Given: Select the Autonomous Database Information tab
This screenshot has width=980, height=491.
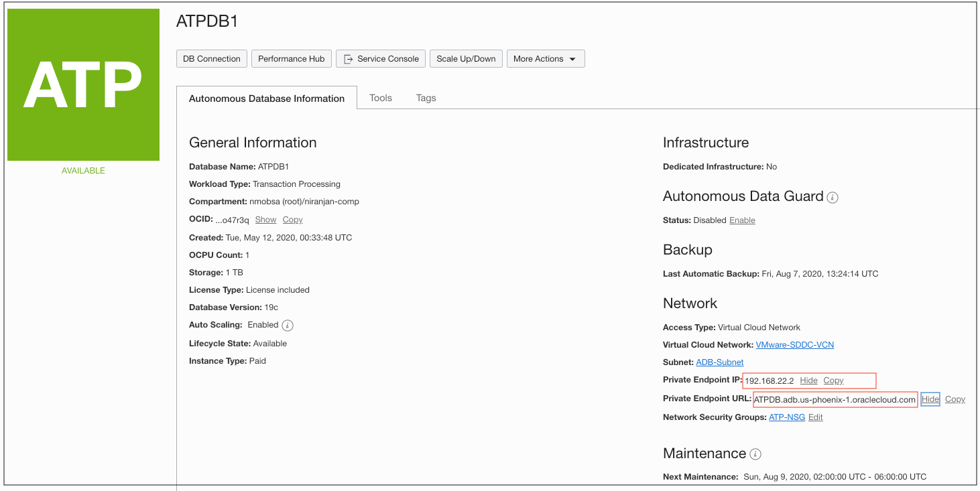Looking at the screenshot, I should [267, 98].
